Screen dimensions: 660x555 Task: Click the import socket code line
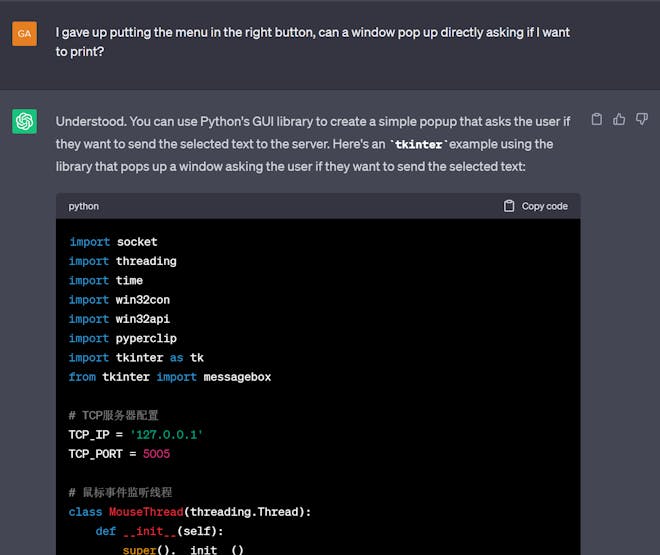click(113, 242)
